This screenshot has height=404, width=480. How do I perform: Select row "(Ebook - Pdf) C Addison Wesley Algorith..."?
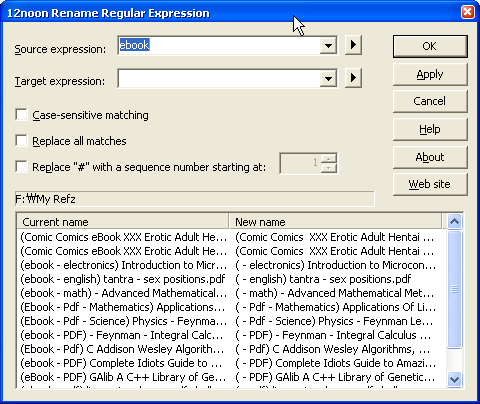[122, 349]
